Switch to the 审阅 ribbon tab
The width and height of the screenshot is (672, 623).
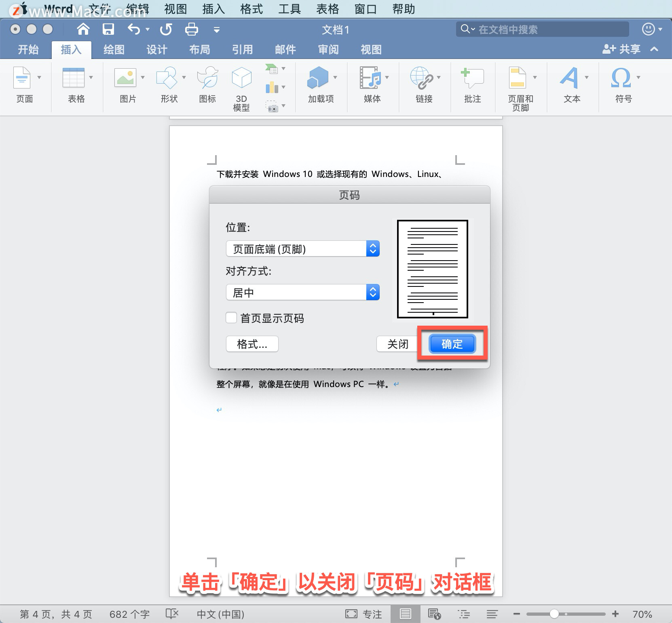pyautogui.click(x=328, y=49)
